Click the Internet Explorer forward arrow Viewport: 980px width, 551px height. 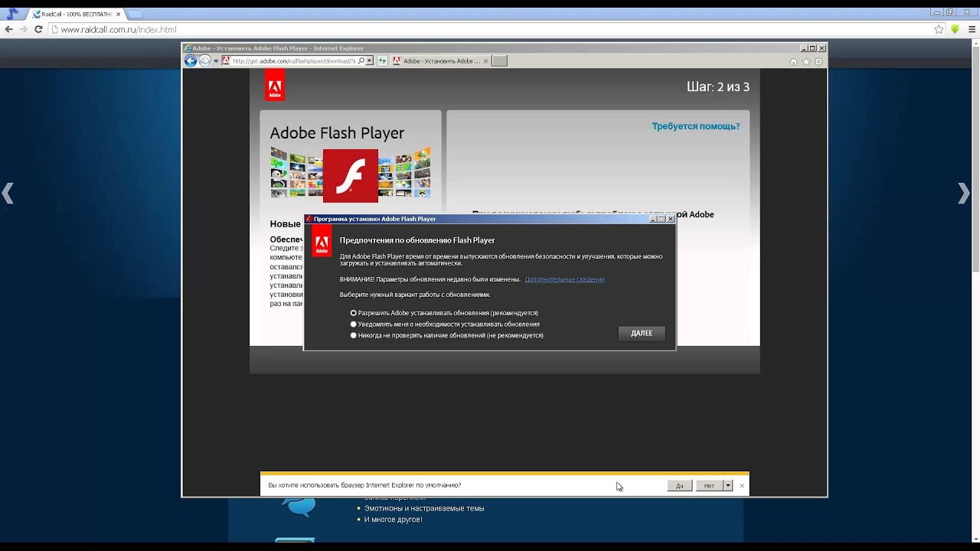tap(204, 61)
